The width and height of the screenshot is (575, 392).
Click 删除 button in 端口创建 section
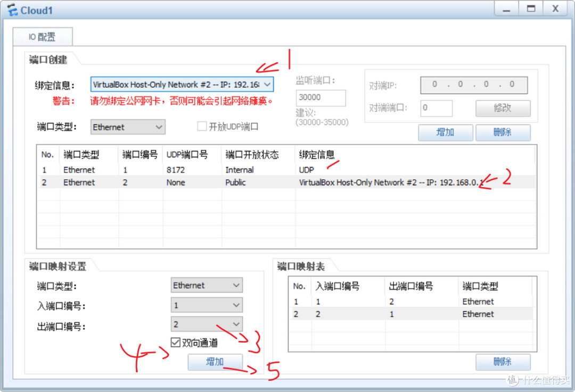click(x=503, y=132)
